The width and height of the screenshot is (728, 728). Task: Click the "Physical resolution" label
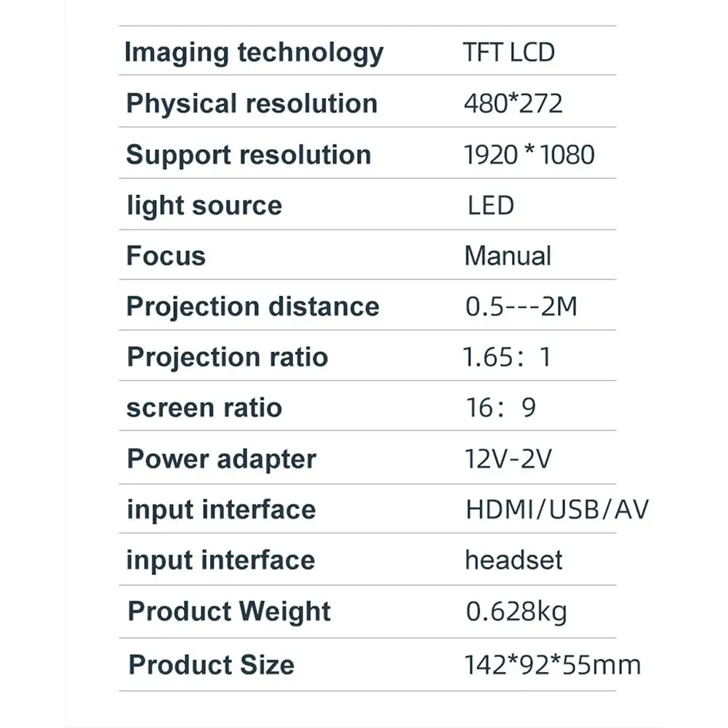click(x=252, y=103)
